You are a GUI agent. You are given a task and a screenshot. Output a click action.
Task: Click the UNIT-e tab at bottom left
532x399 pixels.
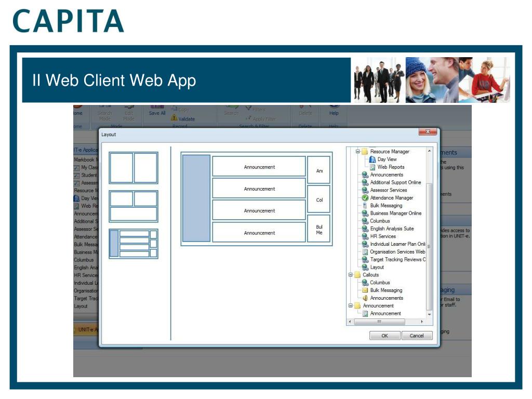point(86,329)
